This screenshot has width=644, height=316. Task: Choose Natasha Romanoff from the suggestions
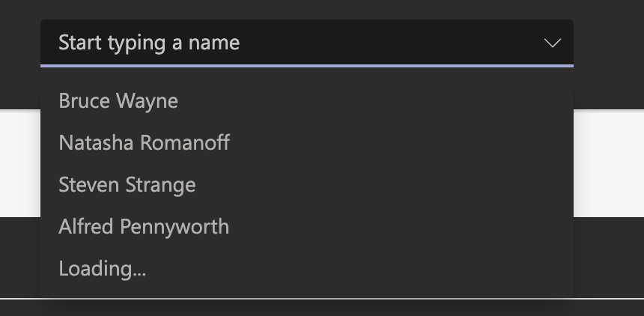tap(144, 142)
